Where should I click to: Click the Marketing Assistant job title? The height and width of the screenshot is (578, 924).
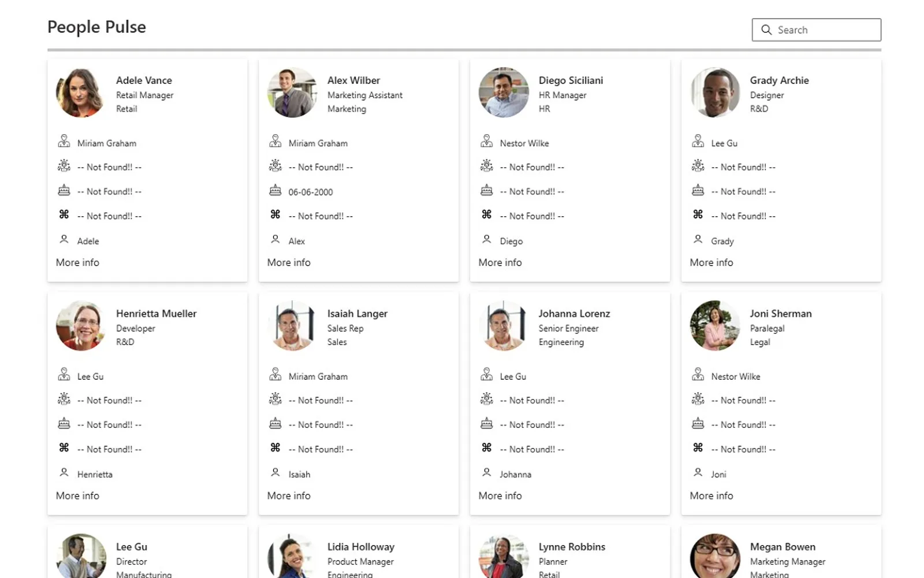coord(365,95)
